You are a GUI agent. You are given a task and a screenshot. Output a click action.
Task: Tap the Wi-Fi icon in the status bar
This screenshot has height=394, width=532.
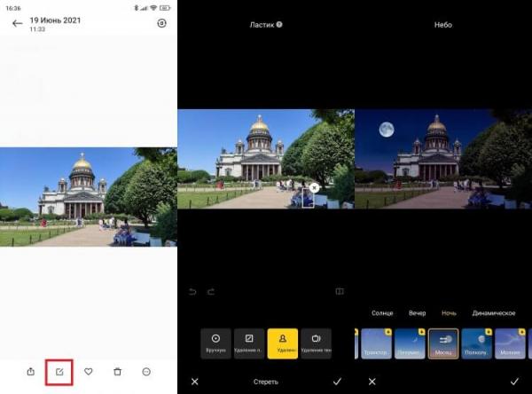[x=153, y=8]
